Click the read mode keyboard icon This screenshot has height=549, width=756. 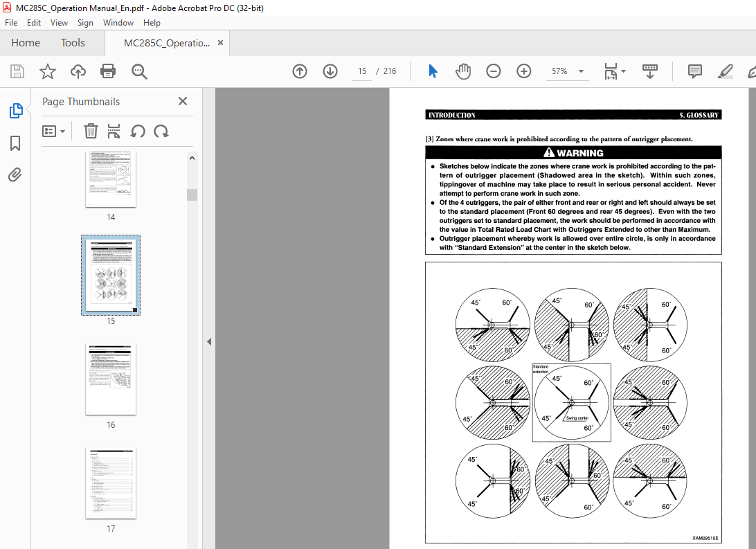[650, 71]
